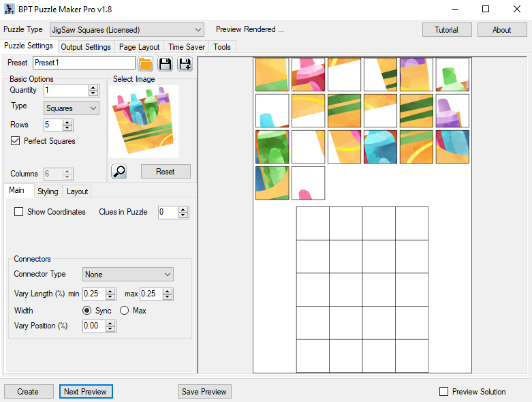532x402 pixels.
Task: Open the Connector Type dropdown
Action: tap(128, 275)
